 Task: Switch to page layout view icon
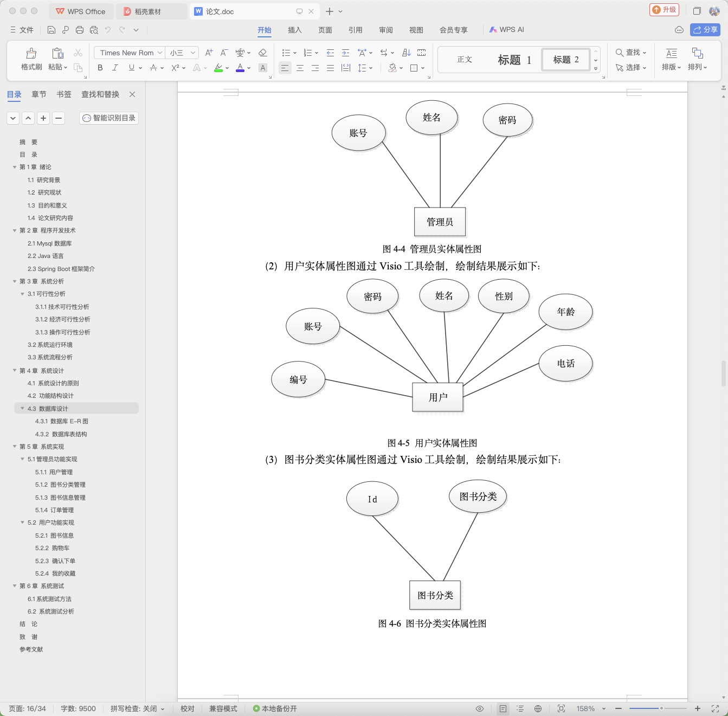tap(503, 708)
